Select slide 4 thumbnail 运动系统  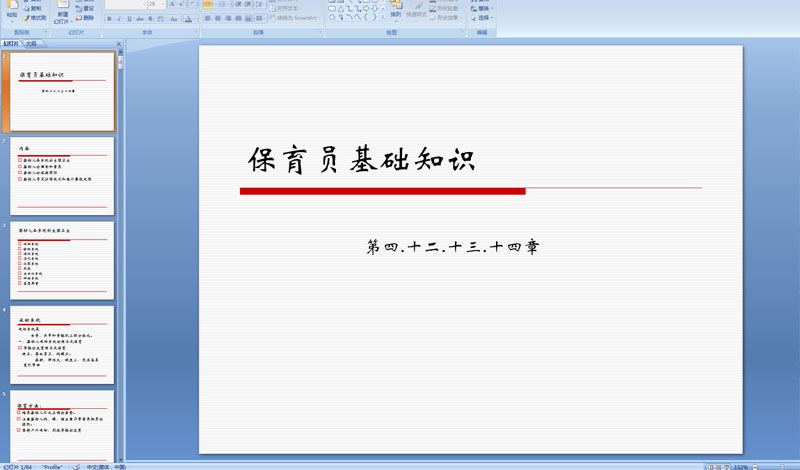click(62, 345)
